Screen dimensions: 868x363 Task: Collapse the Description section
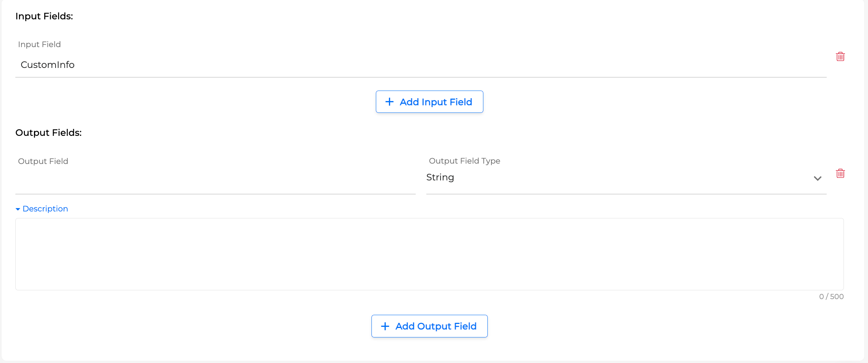pyautogui.click(x=45, y=209)
